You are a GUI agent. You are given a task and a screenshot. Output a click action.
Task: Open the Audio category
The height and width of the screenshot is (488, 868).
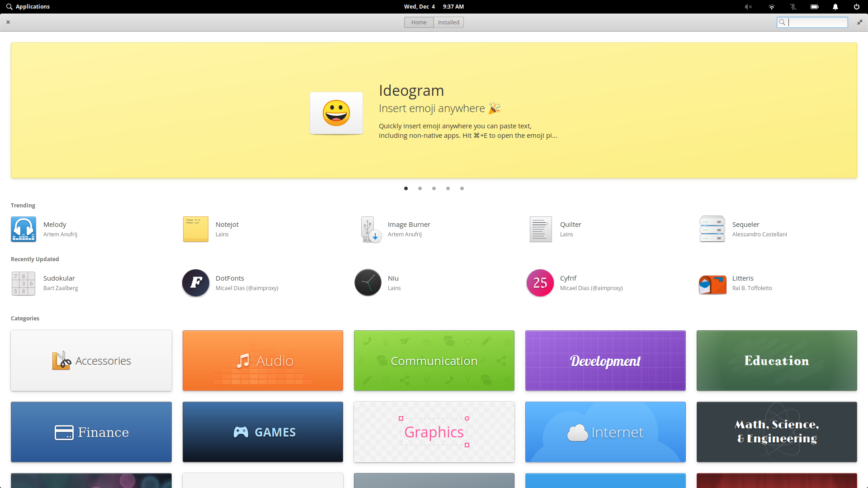pos(263,361)
